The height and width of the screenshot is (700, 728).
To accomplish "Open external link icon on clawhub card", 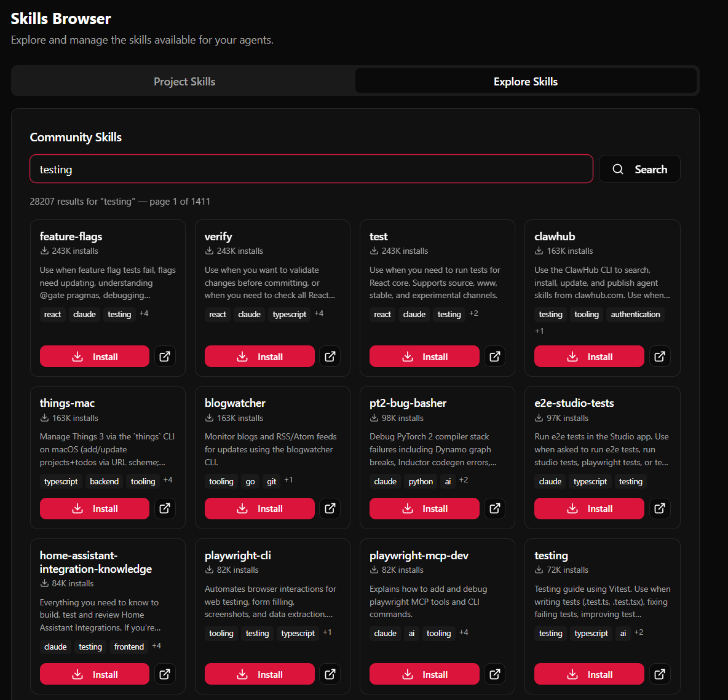I will click(x=660, y=356).
